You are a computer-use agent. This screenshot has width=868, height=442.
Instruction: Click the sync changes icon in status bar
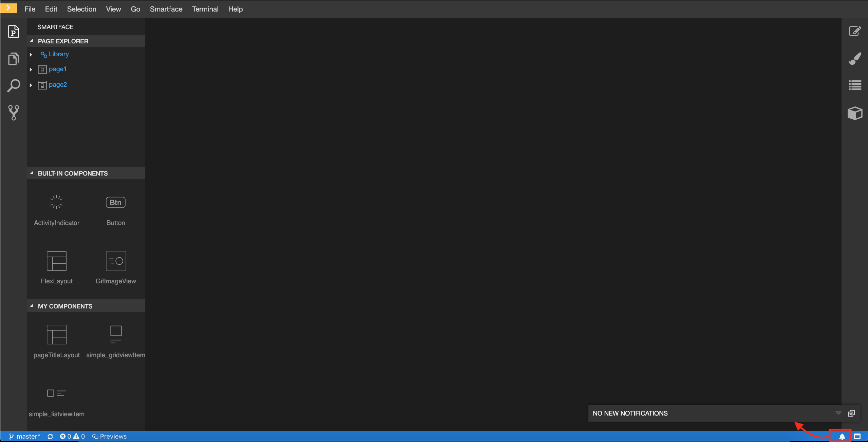[50, 437]
